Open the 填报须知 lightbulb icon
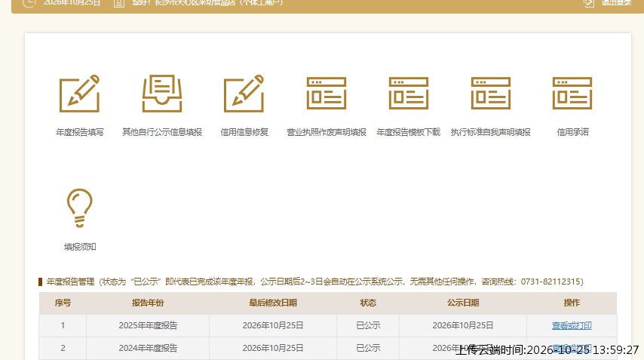Viewport: 644px width, 360px height. [80, 208]
